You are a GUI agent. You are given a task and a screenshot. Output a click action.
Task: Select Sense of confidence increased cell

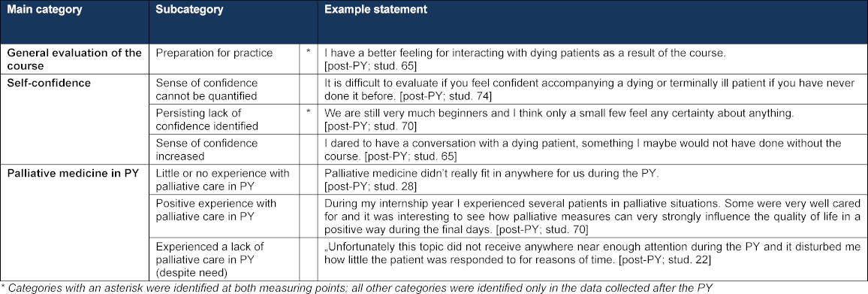(x=206, y=149)
